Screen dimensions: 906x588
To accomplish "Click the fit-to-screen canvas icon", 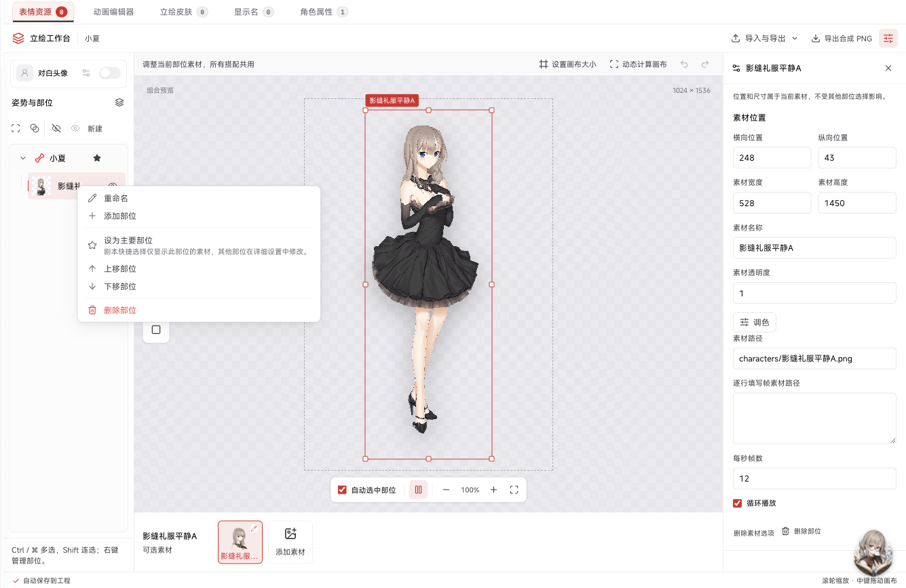I will pos(514,490).
